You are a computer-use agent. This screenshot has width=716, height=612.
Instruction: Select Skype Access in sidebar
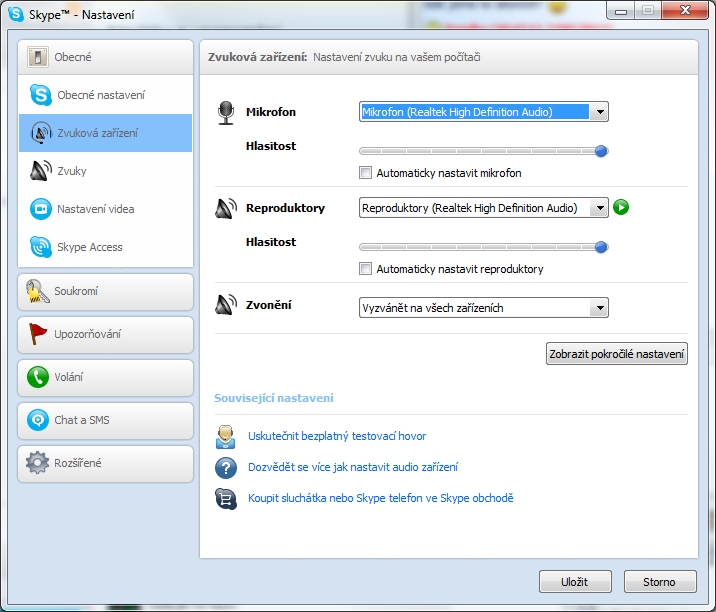(105, 247)
